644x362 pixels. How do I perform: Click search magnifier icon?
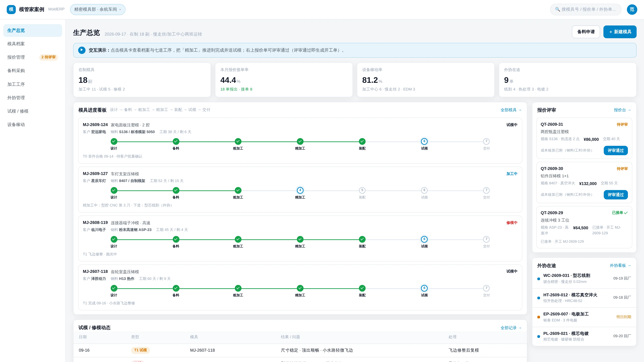(557, 10)
